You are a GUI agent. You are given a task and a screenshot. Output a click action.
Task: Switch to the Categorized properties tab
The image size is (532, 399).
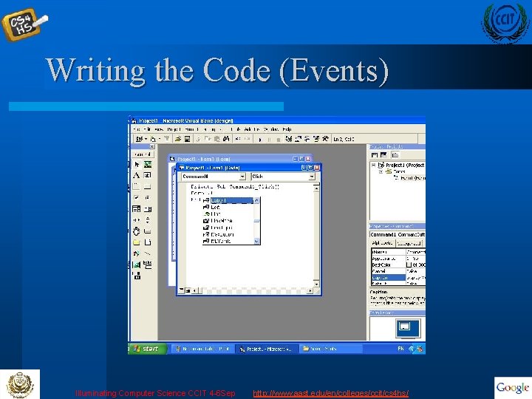click(x=409, y=243)
